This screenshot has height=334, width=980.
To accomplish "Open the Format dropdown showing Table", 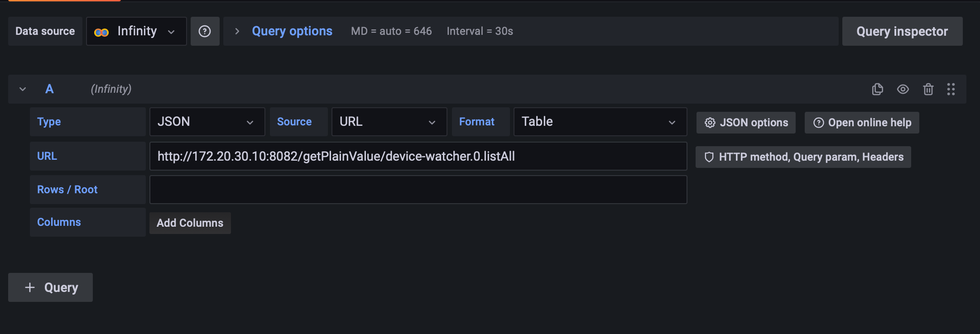I will [x=600, y=122].
